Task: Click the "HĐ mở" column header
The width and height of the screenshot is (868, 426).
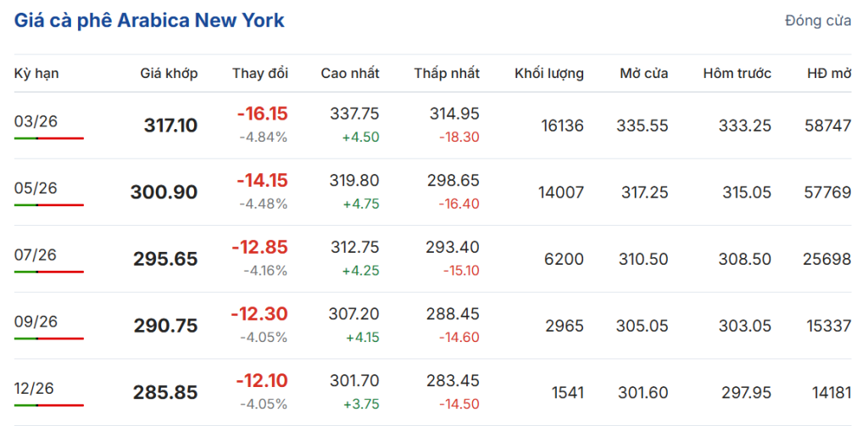Action: 828,74
